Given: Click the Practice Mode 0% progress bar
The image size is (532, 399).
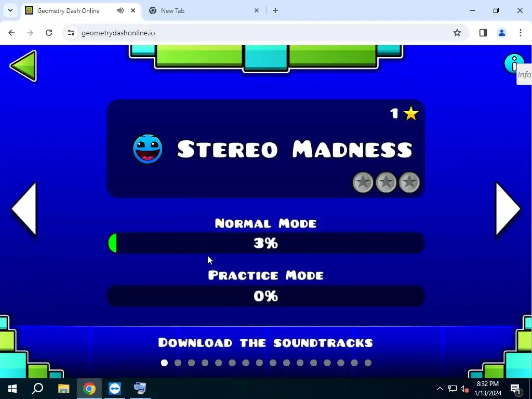Looking at the screenshot, I should [x=265, y=296].
